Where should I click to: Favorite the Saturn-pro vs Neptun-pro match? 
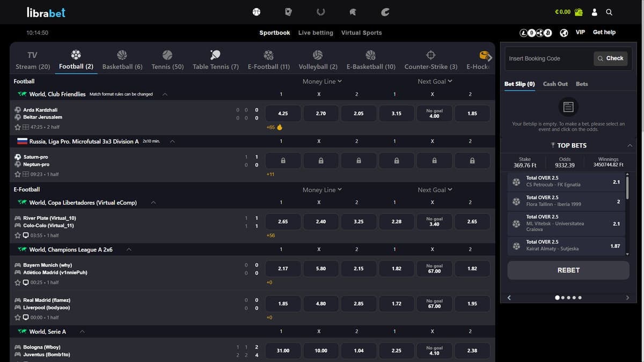[18, 174]
